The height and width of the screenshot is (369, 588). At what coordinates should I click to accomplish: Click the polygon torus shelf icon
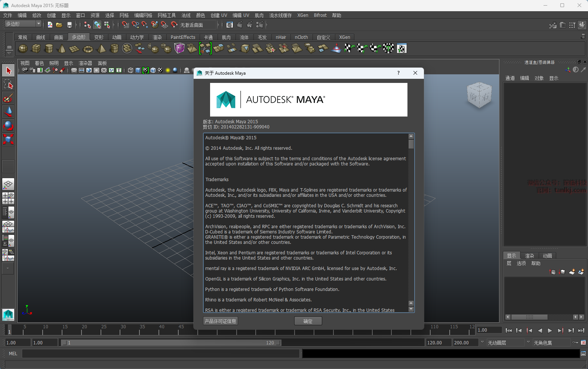[88, 49]
